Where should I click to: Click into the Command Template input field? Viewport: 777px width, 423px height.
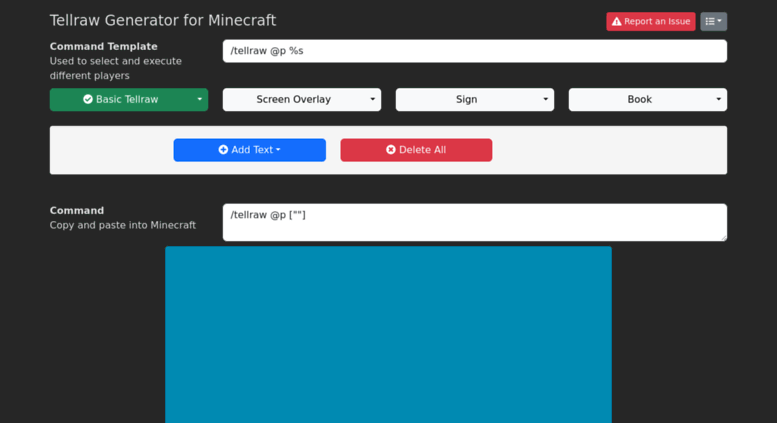[475, 51]
